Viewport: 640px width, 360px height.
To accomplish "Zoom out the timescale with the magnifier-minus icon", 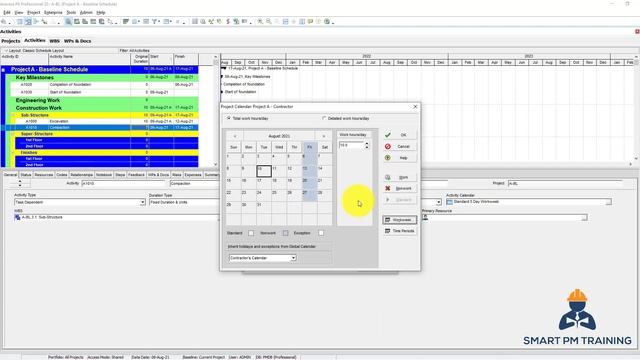I will [x=269, y=22].
